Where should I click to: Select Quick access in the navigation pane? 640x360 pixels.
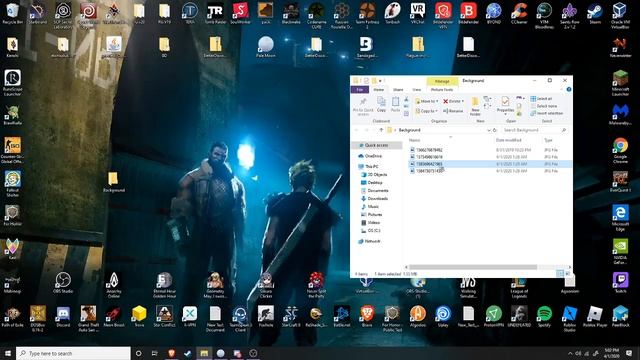tap(376, 145)
